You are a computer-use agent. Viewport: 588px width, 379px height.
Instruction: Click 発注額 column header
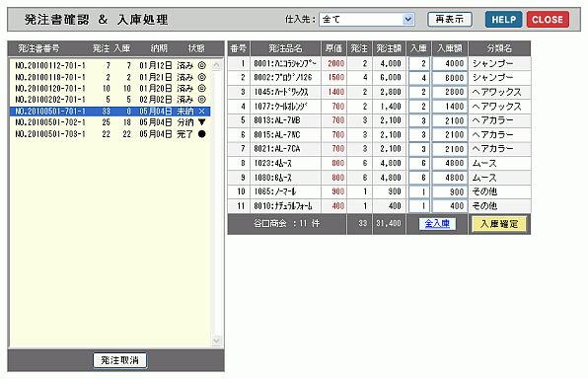389,48
